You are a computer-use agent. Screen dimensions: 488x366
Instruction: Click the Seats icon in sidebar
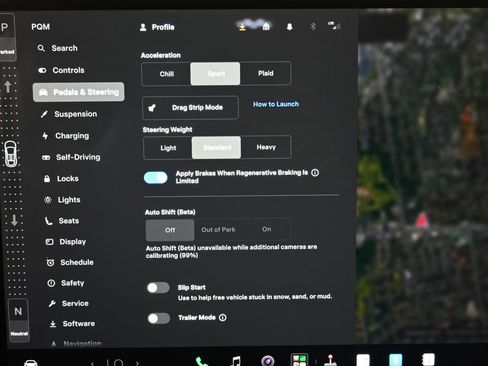[x=49, y=221]
